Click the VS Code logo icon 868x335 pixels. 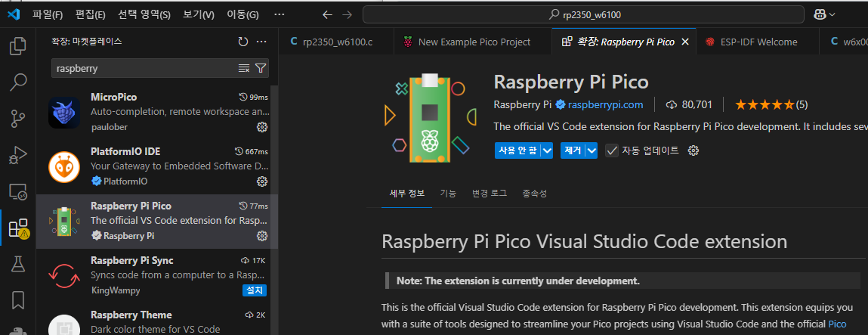14,14
